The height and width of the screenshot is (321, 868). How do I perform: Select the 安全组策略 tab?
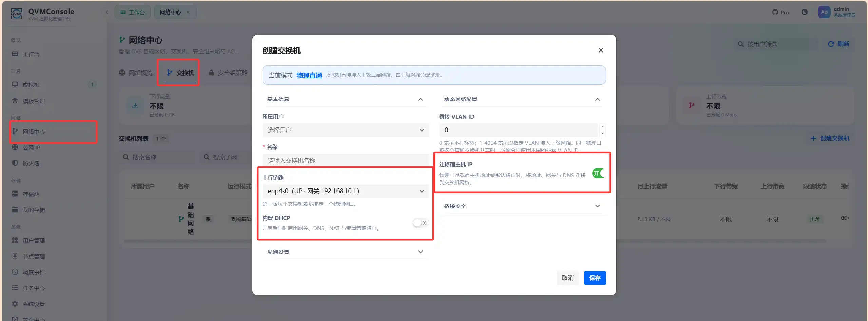228,73
